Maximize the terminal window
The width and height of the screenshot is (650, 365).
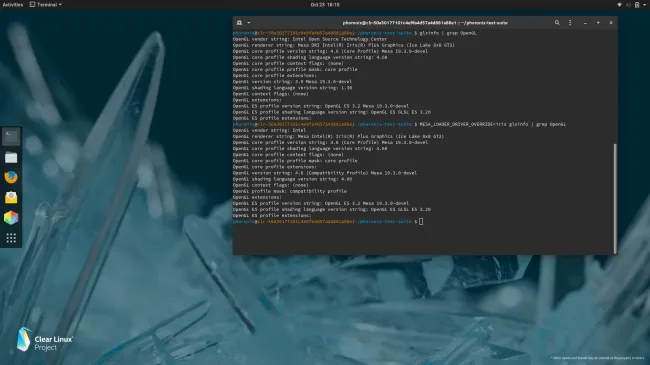tap(598, 23)
